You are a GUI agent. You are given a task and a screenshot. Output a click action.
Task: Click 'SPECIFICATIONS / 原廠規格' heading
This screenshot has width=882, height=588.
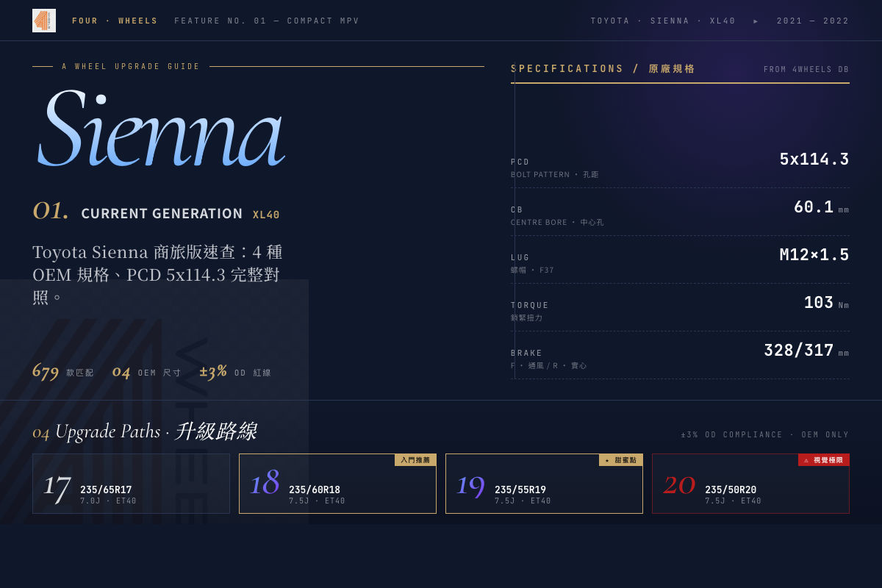point(603,68)
